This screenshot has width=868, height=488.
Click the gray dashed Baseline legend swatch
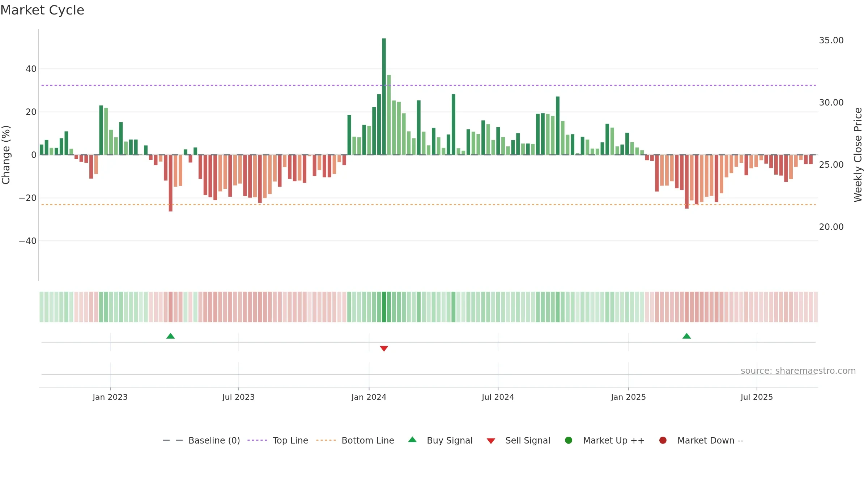(x=173, y=440)
